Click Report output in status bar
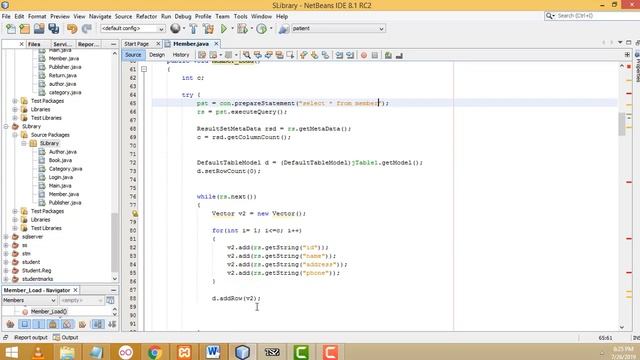This screenshot has width=640, height=360. [x=31, y=338]
